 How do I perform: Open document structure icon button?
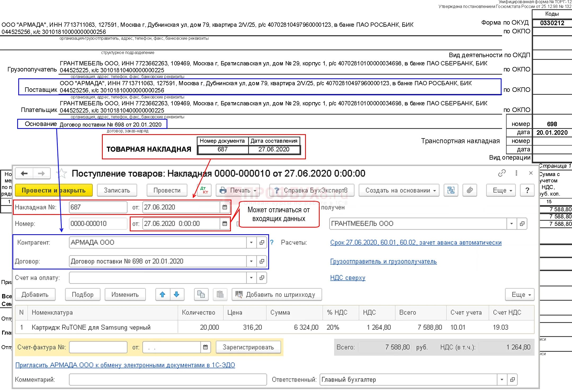point(451,190)
